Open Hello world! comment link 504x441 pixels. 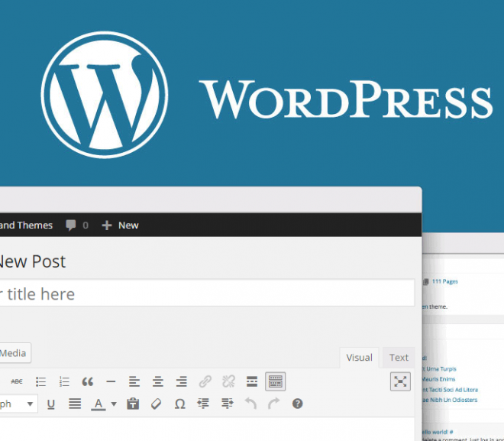point(437,432)
